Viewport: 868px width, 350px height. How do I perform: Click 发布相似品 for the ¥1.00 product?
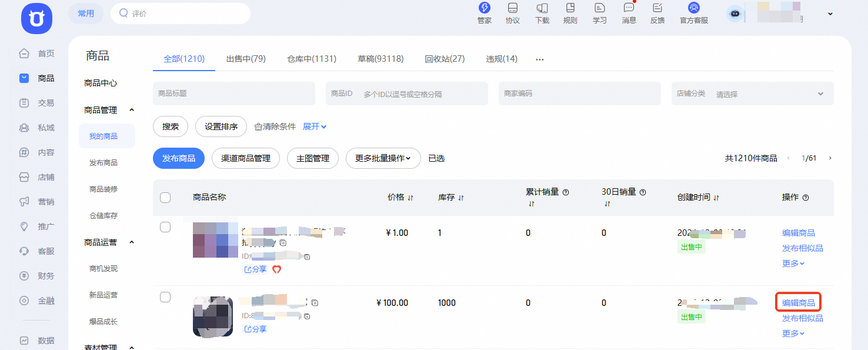803,248
